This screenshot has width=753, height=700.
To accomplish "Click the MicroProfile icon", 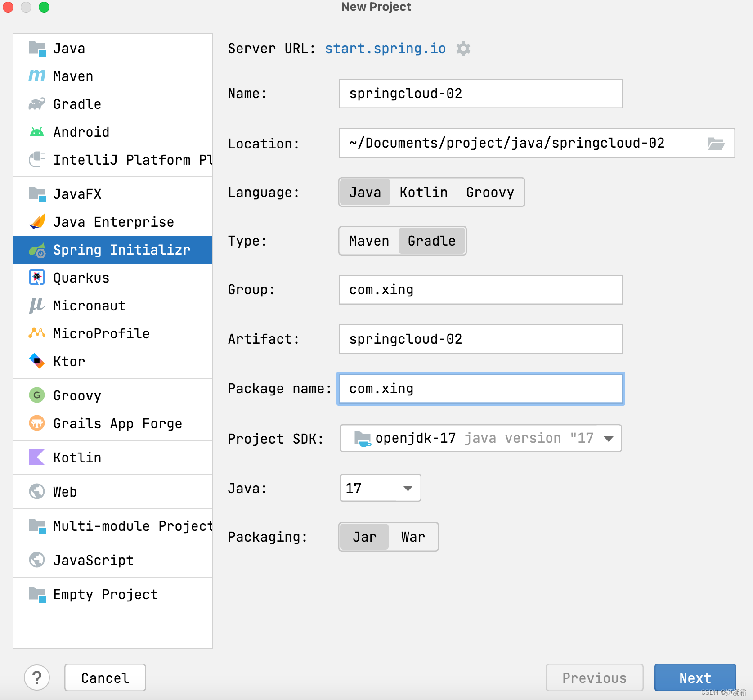I will 37,333.
